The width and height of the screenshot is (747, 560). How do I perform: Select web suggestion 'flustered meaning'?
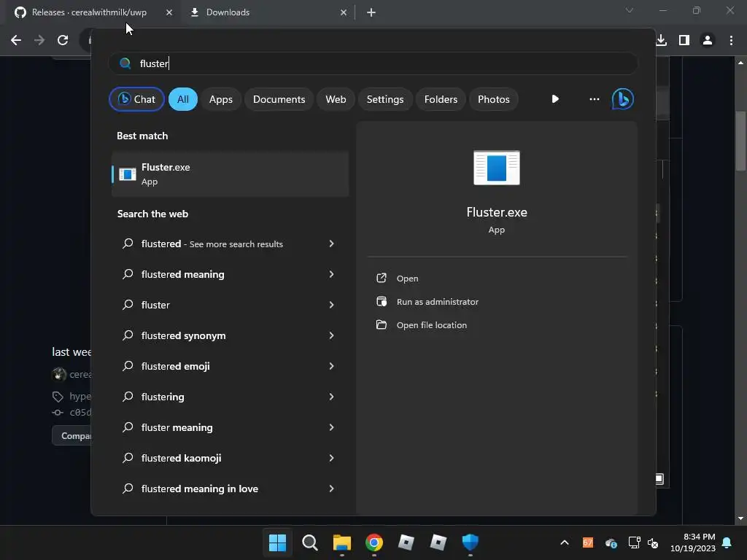coord(230,274)
